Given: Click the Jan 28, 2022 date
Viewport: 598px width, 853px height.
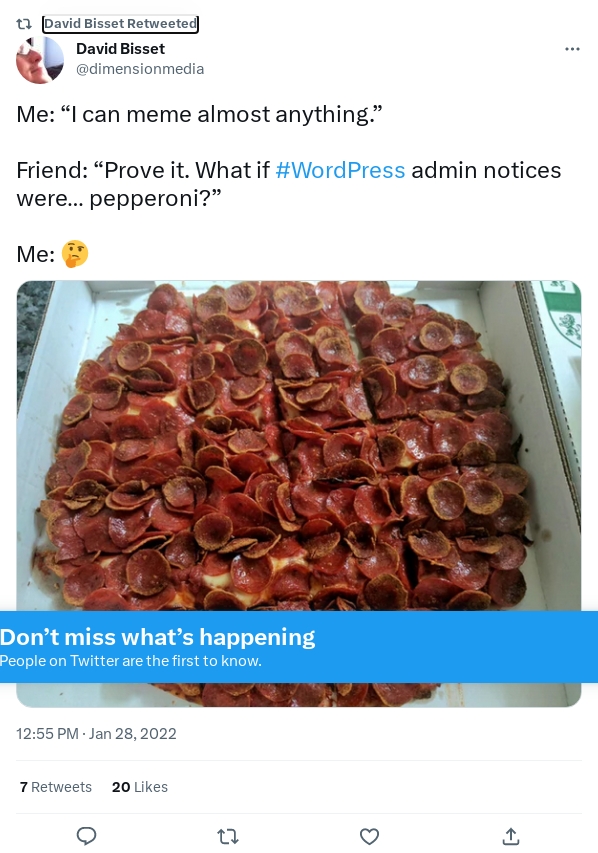Looking at the screenshot, I should (132, 734).
